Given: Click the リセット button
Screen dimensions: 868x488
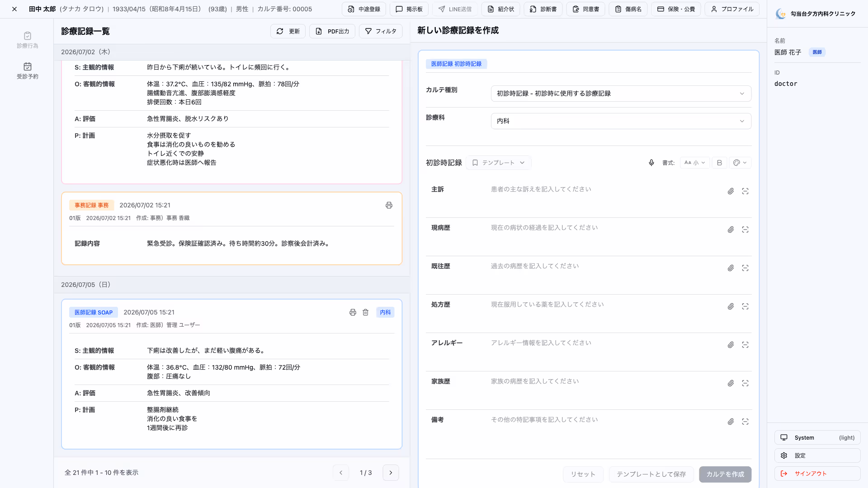Looking at the screenshot, I should pyautogui.click(x=583, y=474).
